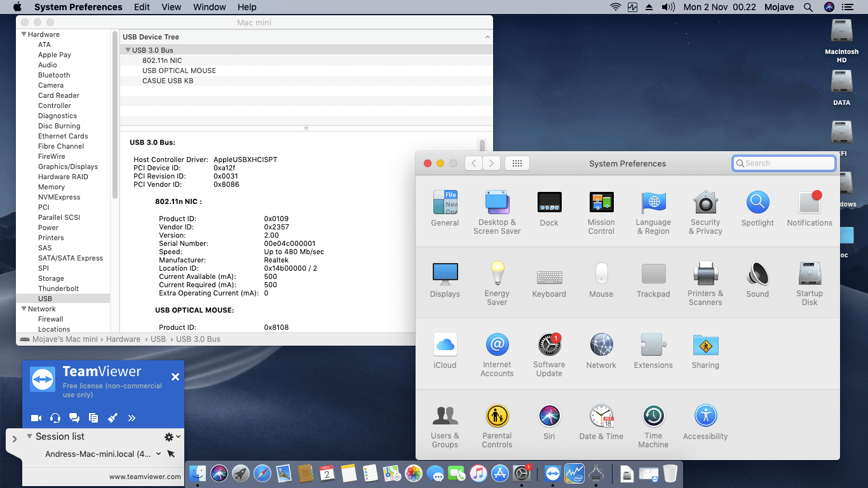Launch App Store from the Dock
Screen dimensions: 868x488
pyautogui.click(x=499, y=473)
